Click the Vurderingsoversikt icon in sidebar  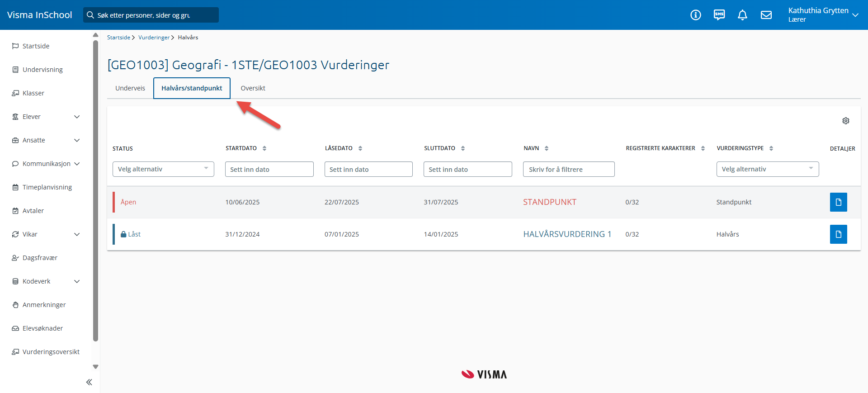click(15, 352)
